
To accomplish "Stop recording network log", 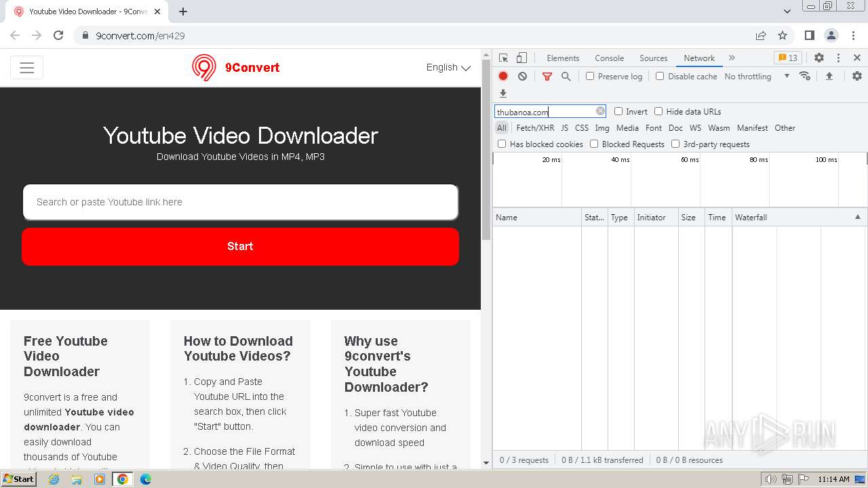I will tap(503, 77).
